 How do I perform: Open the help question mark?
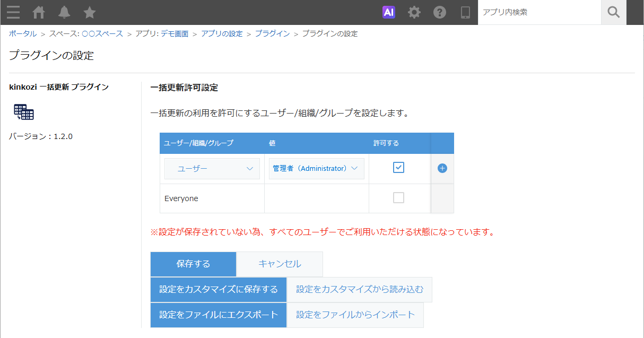pos(440,12)
